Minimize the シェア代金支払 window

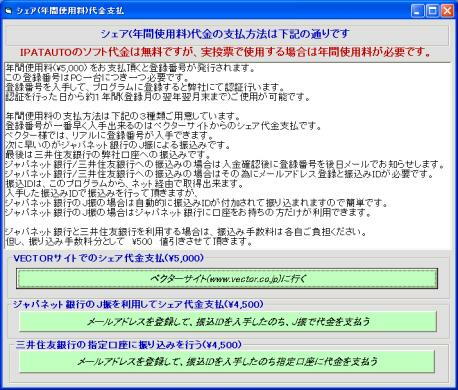(418, 11)
